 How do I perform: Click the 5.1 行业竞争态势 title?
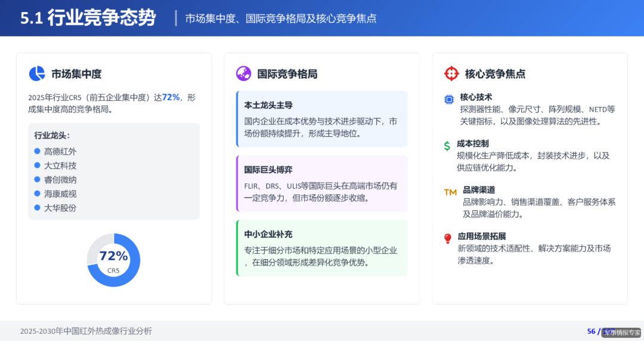[x=87, y=18]
